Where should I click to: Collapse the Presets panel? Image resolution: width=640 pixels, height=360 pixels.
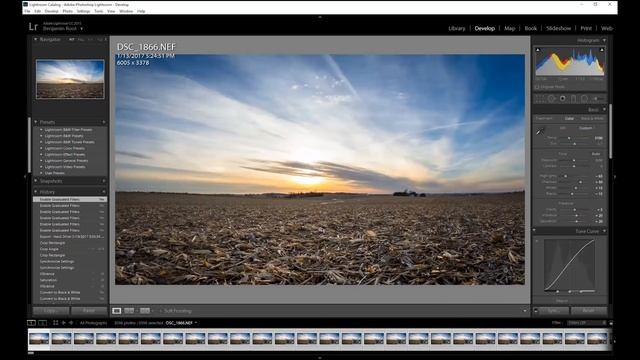click(x=36, y=122)
